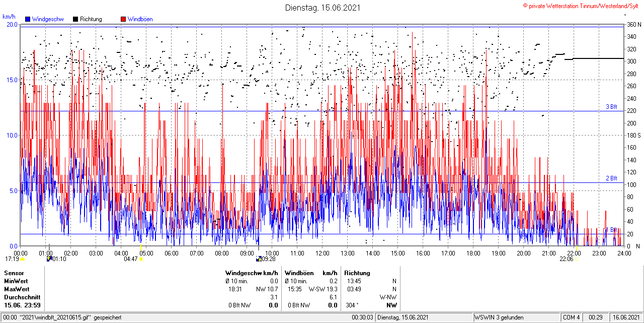Click the Sensor row header
The width and height of the screenshot is (644, 323).
click(x=14, y=273)
